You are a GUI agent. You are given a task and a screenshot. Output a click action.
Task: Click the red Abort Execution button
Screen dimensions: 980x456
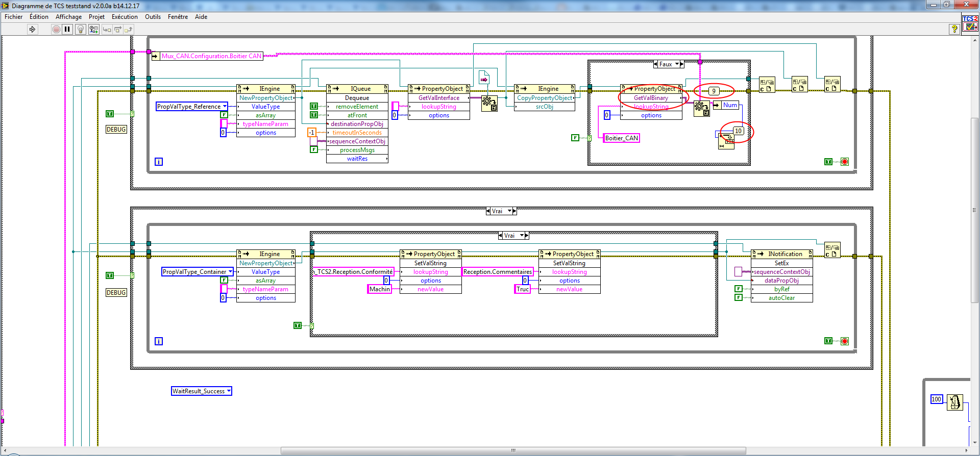point(56,29)
